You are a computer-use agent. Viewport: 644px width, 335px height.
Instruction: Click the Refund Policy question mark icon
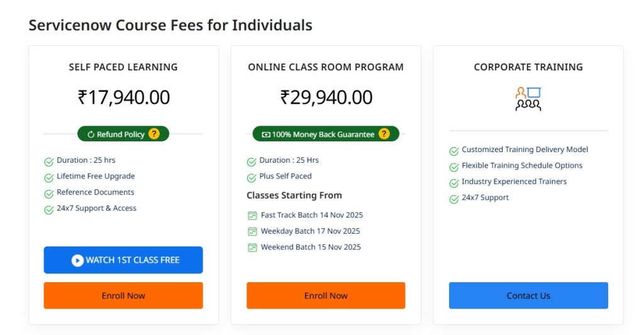tap(154, 134)
